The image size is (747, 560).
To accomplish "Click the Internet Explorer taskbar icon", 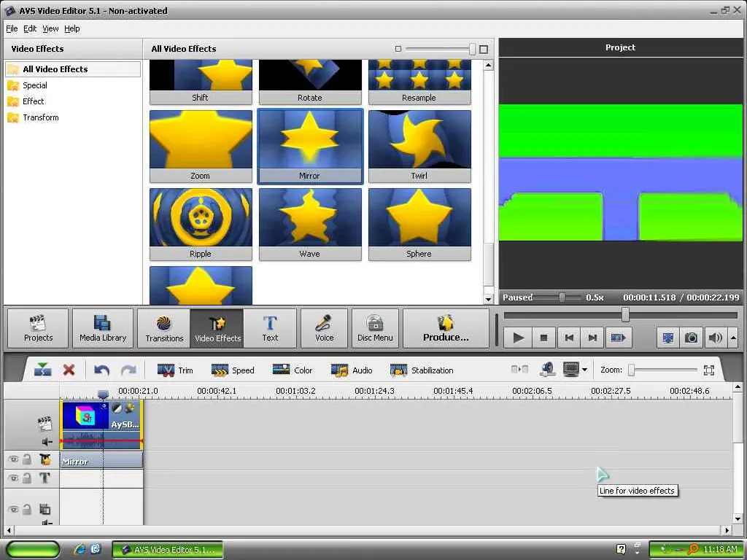I will 80,549.
